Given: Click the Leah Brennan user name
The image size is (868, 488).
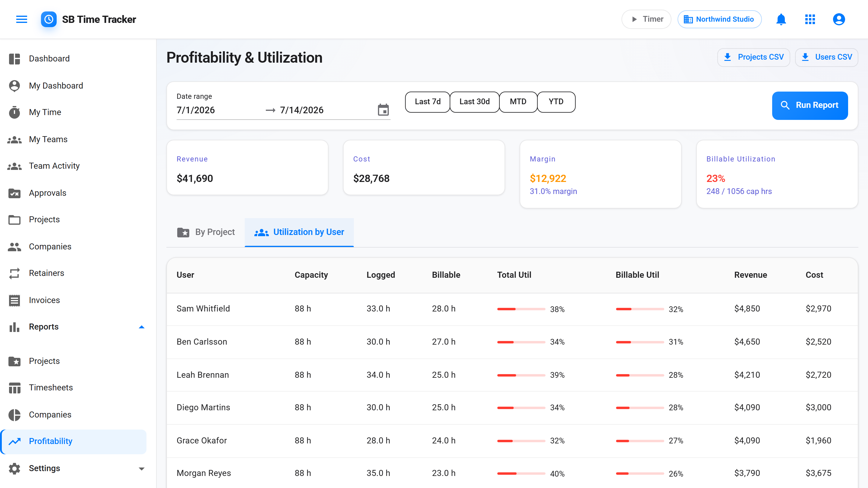Looking at the screenshot, I should point(203,375).
